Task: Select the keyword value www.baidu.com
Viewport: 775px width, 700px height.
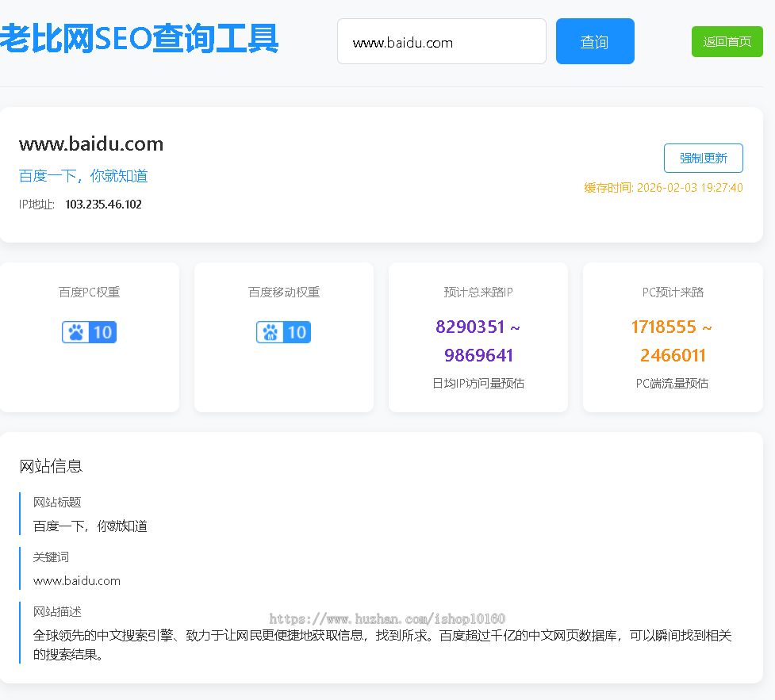Action: click(x=77, y=581)
